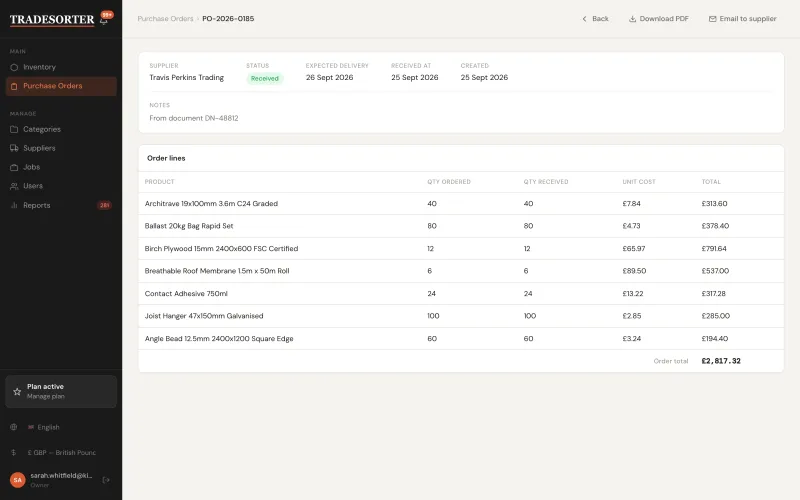Click the £313.60 total for Architrave

pos(714,204)
